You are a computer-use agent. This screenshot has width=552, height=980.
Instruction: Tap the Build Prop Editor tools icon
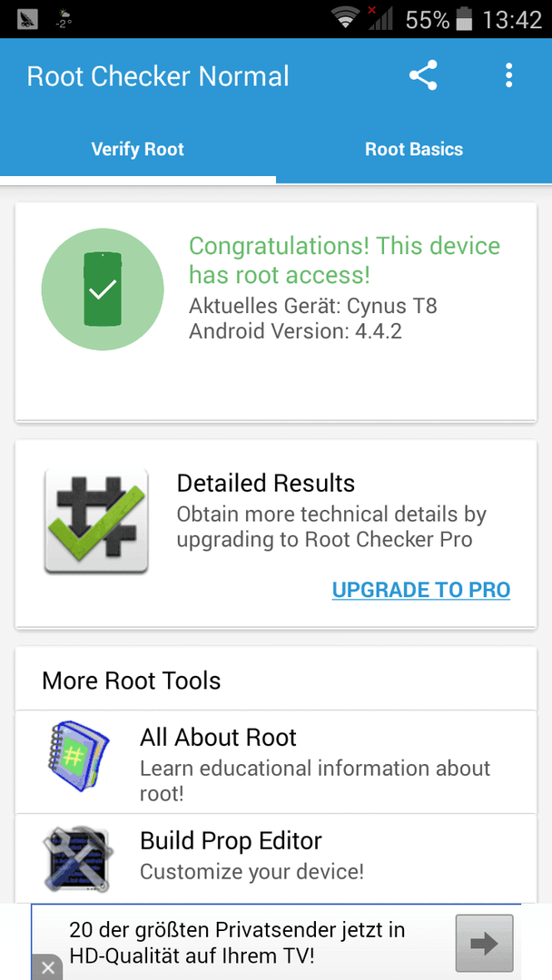click(x=78, y=858)
